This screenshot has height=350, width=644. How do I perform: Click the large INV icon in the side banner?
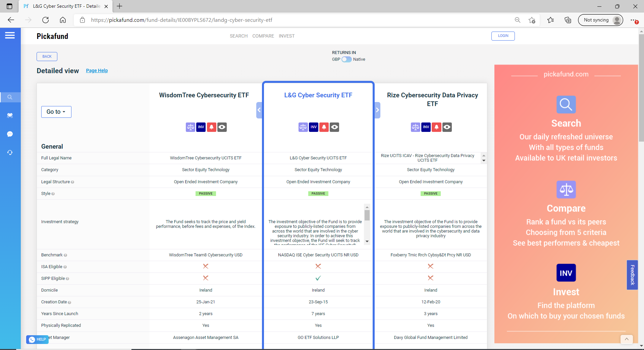pos(566,273)
